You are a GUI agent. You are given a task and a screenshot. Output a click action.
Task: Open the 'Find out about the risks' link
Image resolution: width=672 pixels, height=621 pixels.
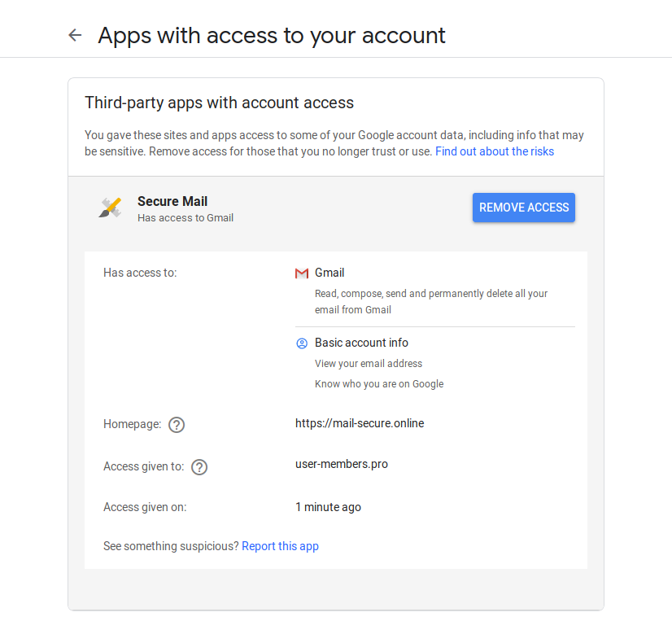tap(495, 151)
